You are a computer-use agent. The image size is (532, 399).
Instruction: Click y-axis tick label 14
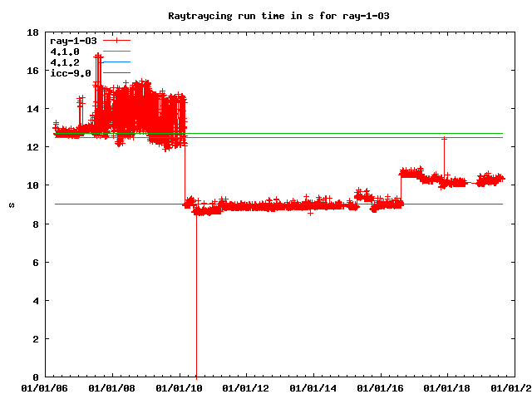click(33, 109)
